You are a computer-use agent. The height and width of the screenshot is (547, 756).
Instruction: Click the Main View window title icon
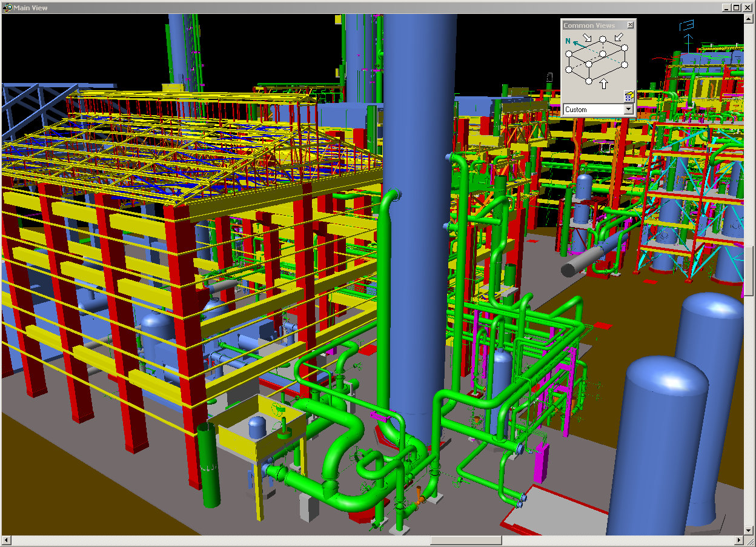(7, 7)
